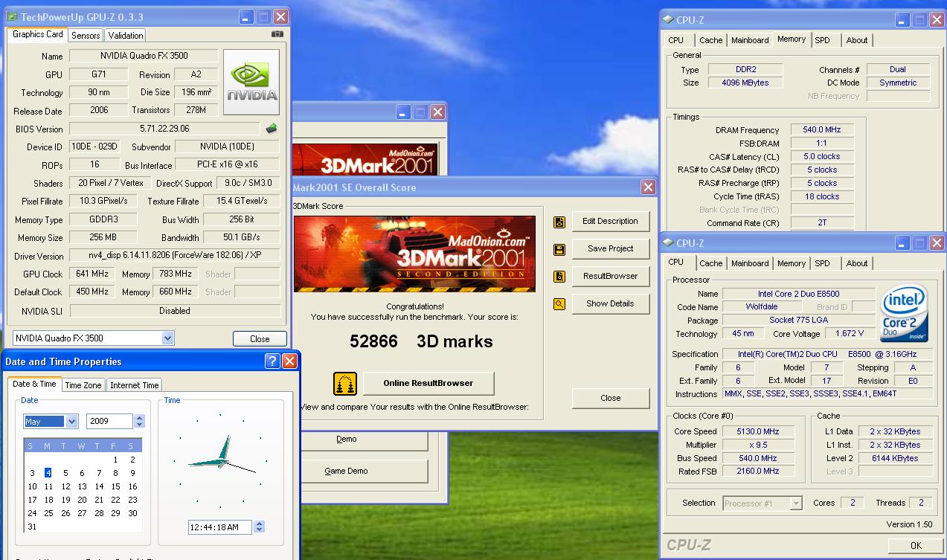
Task: Click the time field showing 12:44:18 AM
Action: pos(220,527)
